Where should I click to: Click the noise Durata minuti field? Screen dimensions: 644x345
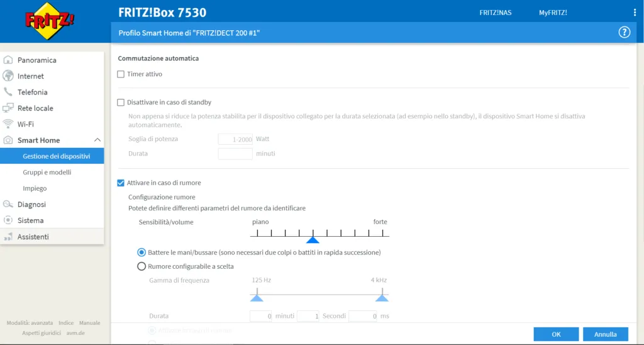click(261, 316)
